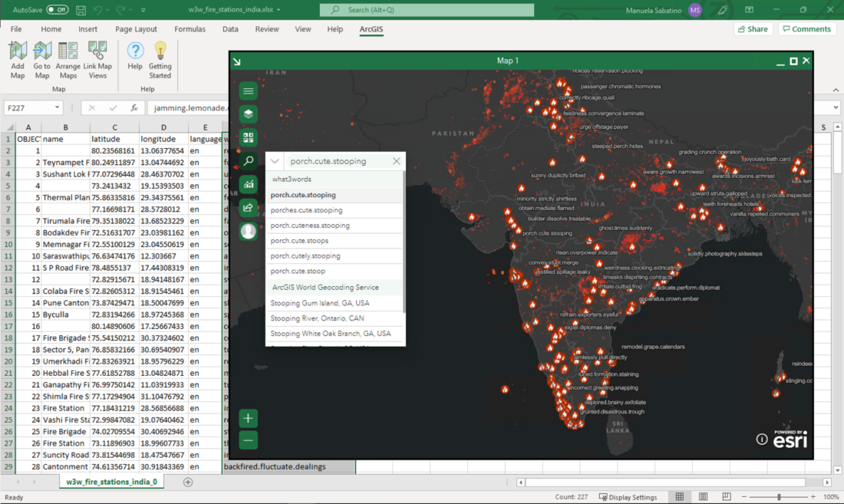Image resolution: width=844 pixels, height=504 pixels.
Task: Select Normal view in status bar
Action: 680,497
